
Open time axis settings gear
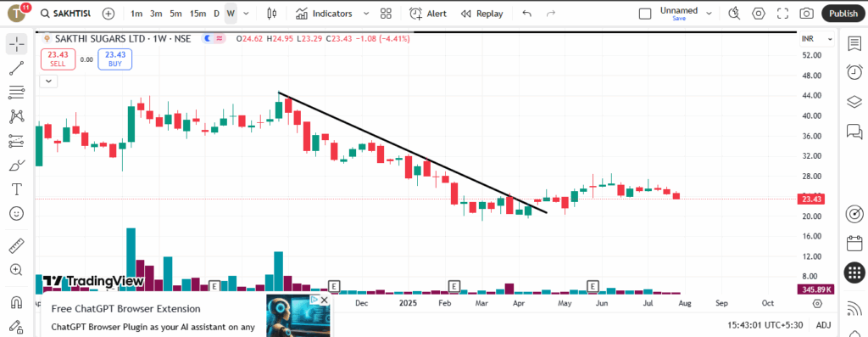[x=818, y=303]
